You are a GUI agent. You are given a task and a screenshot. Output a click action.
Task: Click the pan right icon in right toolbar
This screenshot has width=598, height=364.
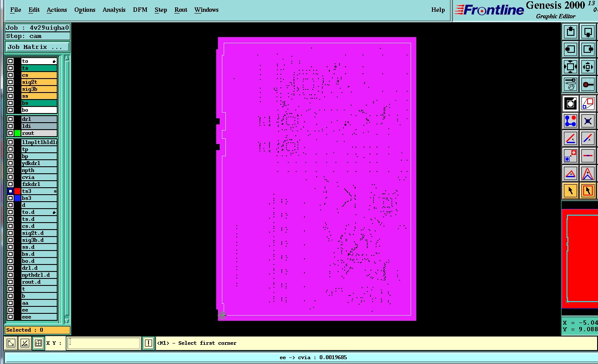588,49
